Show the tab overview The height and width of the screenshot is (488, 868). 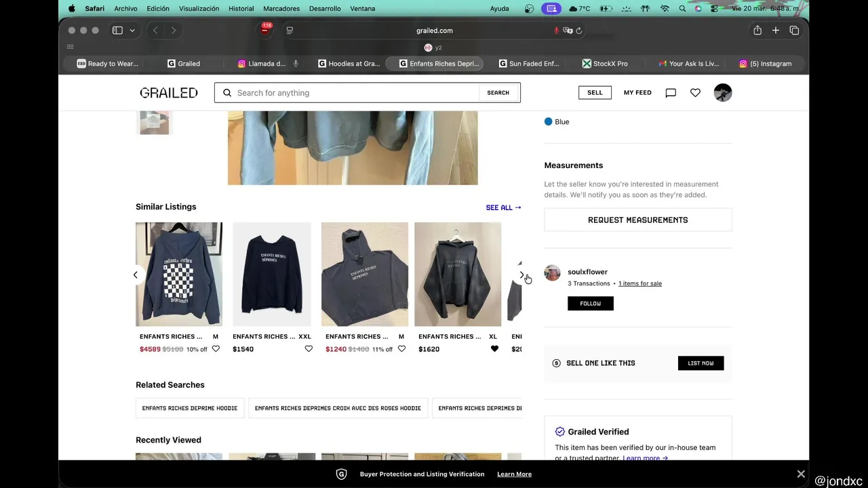click(794, 30)
